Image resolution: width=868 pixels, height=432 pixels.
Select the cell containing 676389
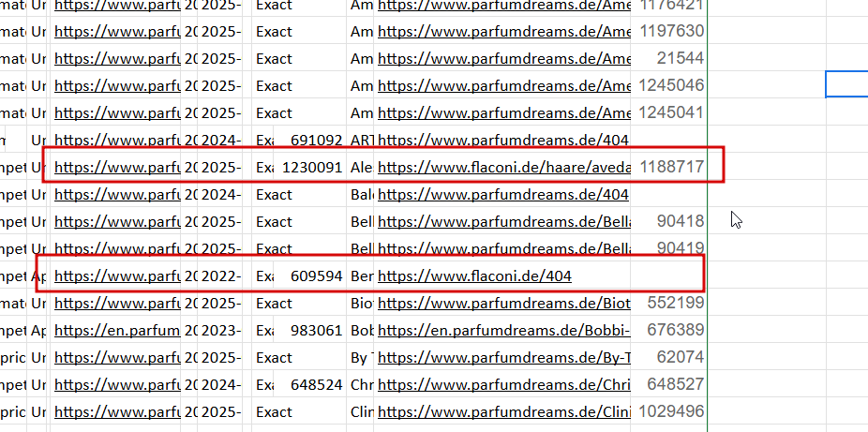[669, 330]
